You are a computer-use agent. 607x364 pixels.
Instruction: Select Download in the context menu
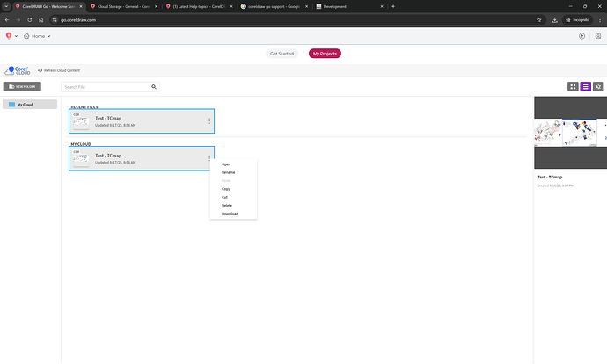click(230, 214)
